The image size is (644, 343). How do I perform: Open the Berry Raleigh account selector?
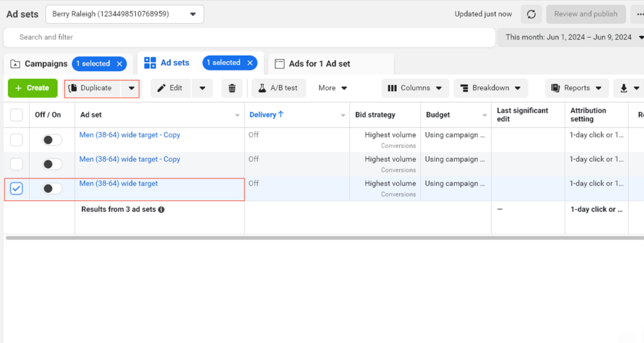[x=125, y=14]
